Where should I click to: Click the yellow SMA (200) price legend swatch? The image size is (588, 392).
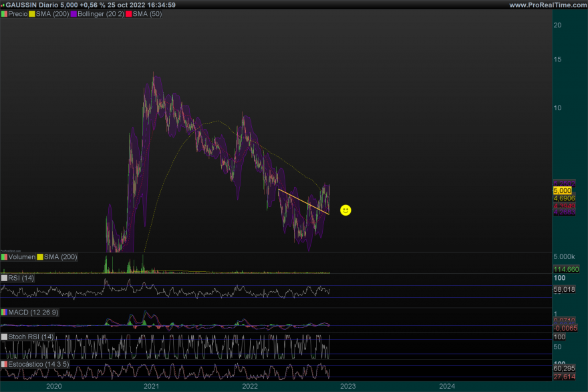coord(31,14)
